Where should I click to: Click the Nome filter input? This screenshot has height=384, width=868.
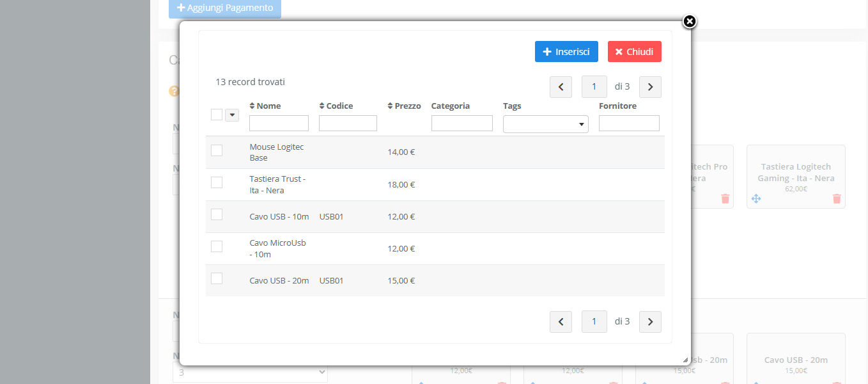click(x=279, y=124)
